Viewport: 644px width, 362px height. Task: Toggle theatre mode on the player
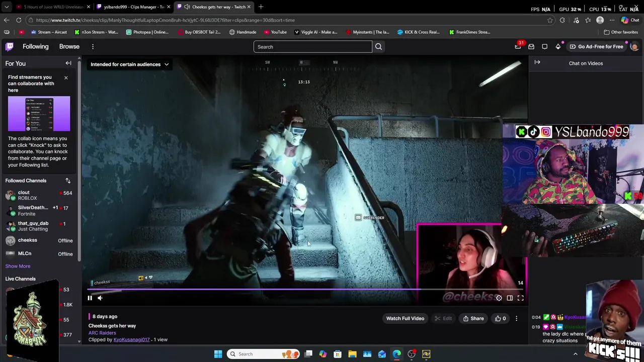pyautogui.click(x=510, y=298)
